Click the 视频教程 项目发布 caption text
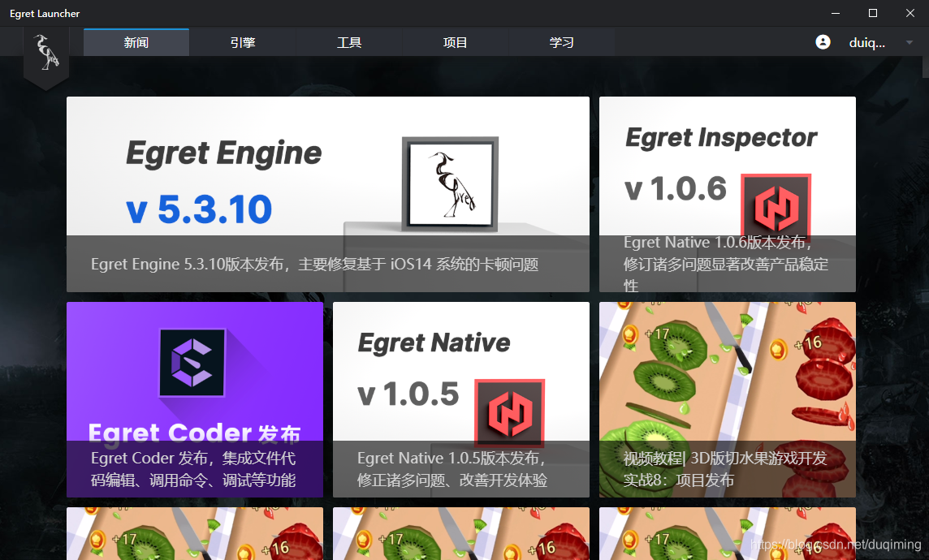The image size is (929, 560). pos(724,469)
